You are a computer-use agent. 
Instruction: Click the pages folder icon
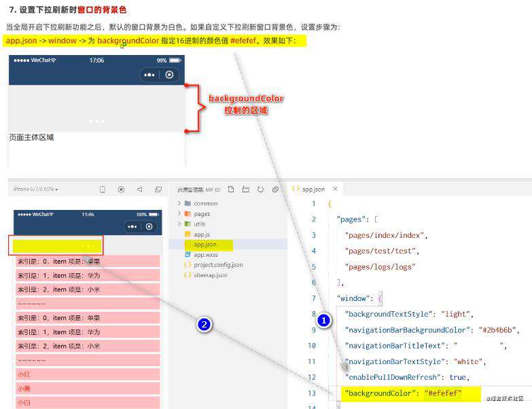click(x=188, y=213)
